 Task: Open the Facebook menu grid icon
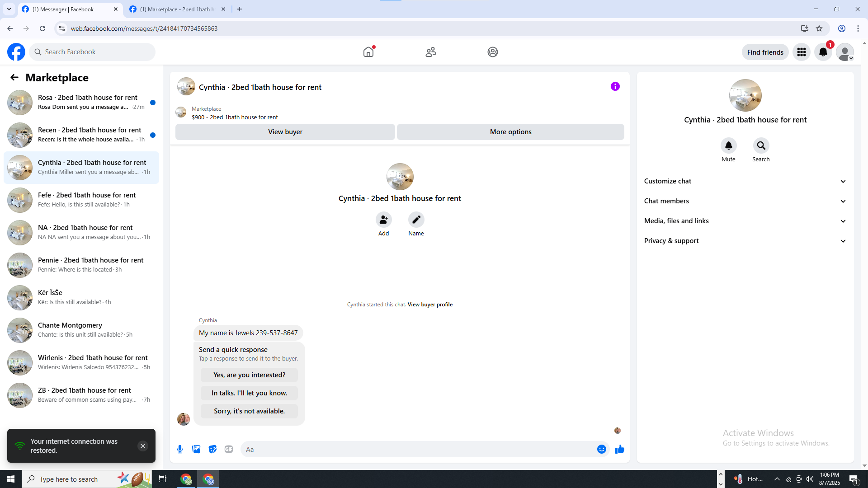[801, 52]
